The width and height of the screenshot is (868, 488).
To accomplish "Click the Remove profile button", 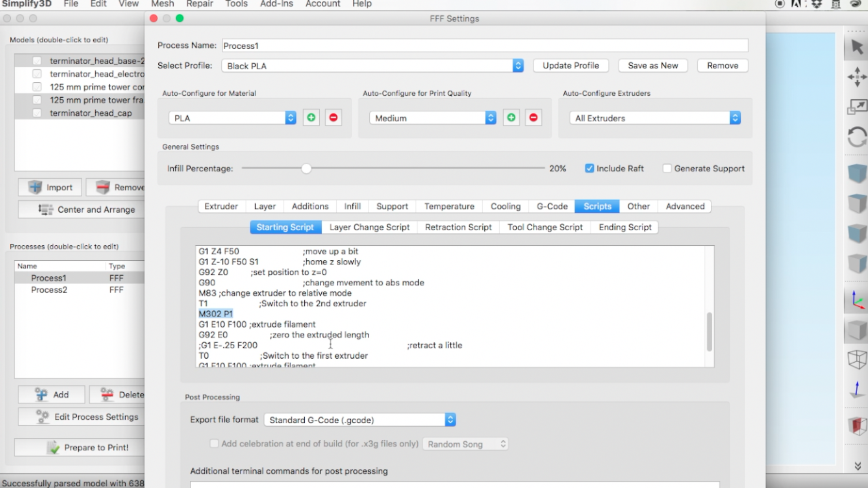I will tap(723, 66).
